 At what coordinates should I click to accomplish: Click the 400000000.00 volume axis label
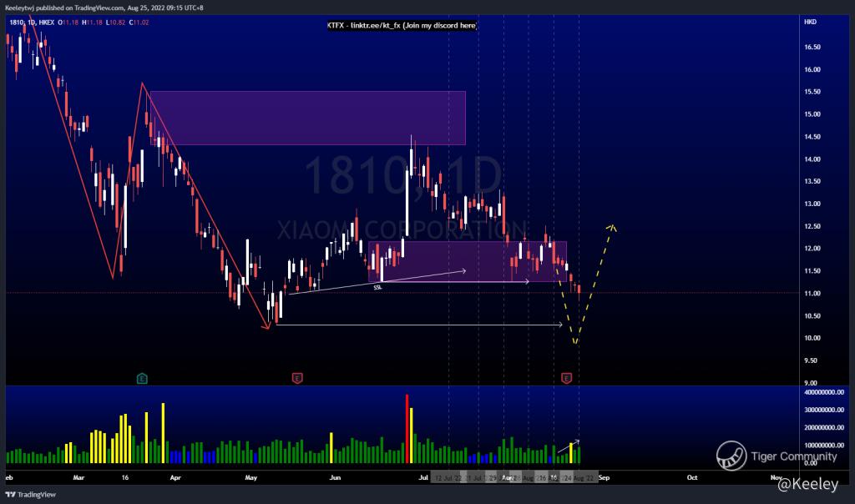click(x=824, y=391)
